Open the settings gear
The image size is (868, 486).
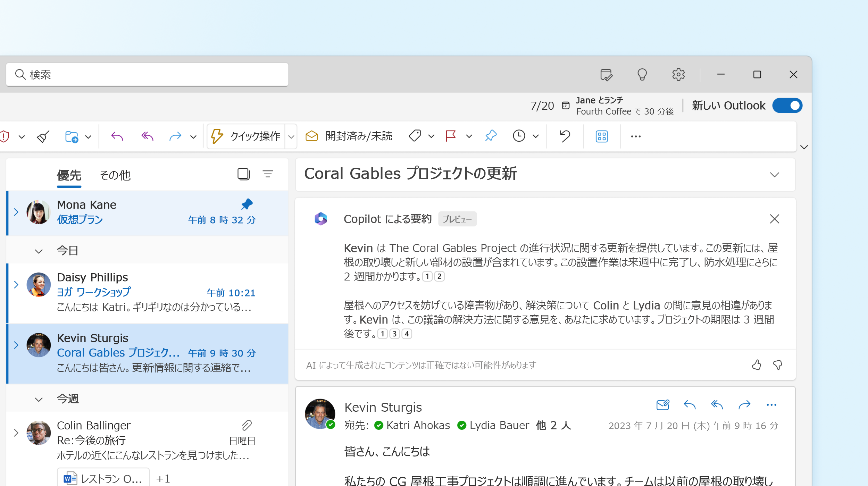coord(678,75)
